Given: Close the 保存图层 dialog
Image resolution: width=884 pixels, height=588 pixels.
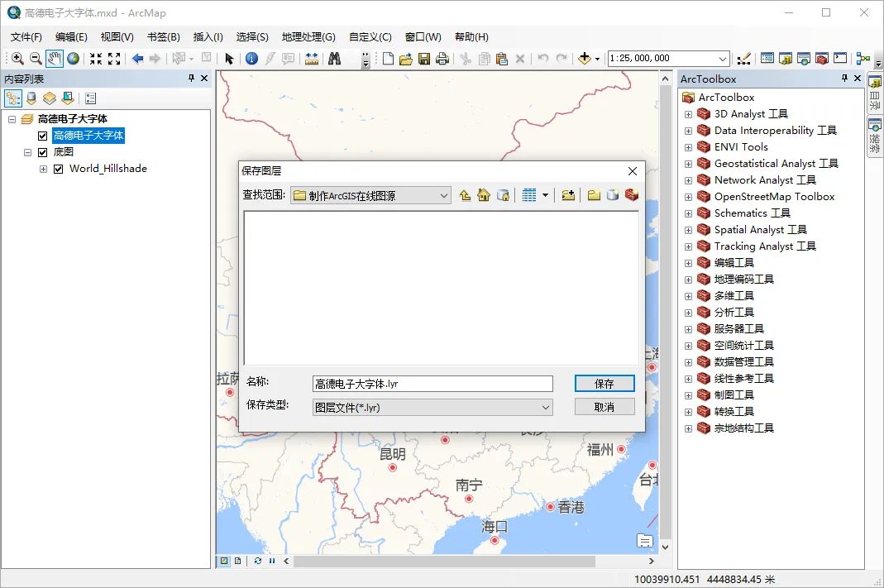Looking at the screenshot, I should (633, 171).
